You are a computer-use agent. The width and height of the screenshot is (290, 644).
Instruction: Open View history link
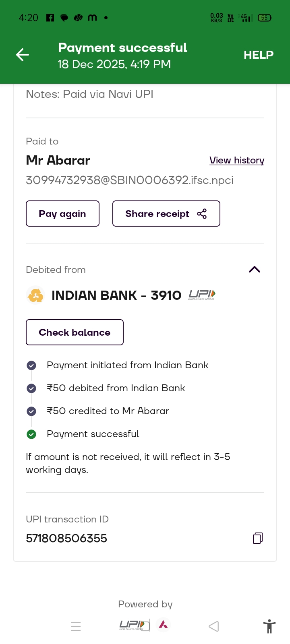[237, 160]
